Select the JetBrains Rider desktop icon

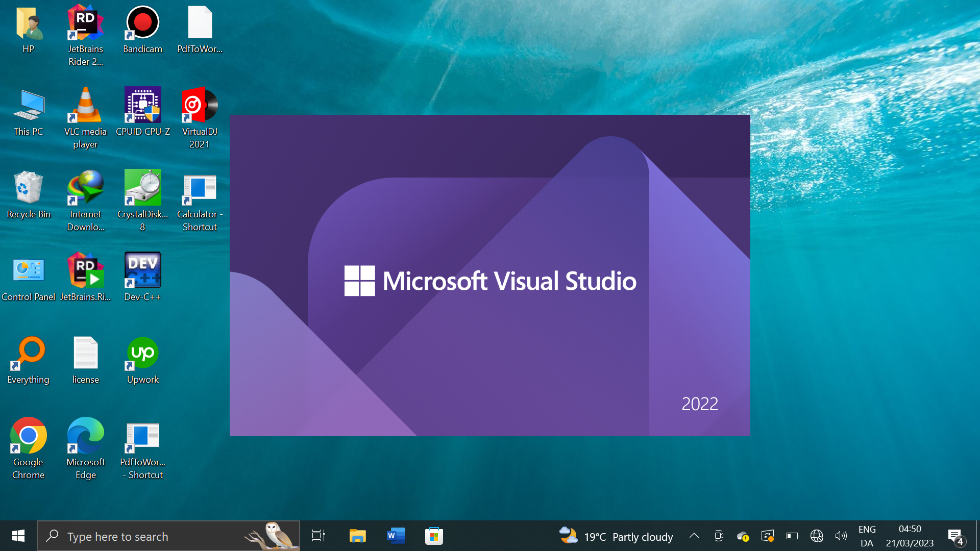tap(85, 24)
